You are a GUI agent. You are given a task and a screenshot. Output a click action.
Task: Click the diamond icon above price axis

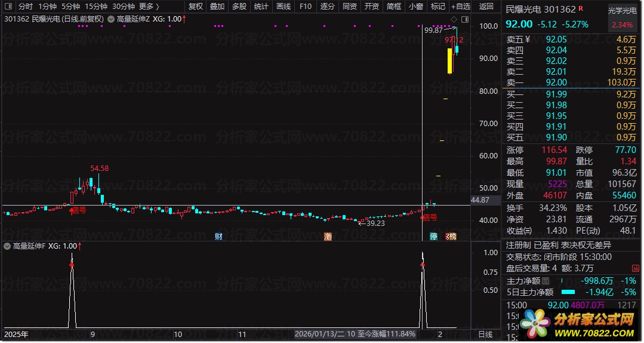coord(454,19)
